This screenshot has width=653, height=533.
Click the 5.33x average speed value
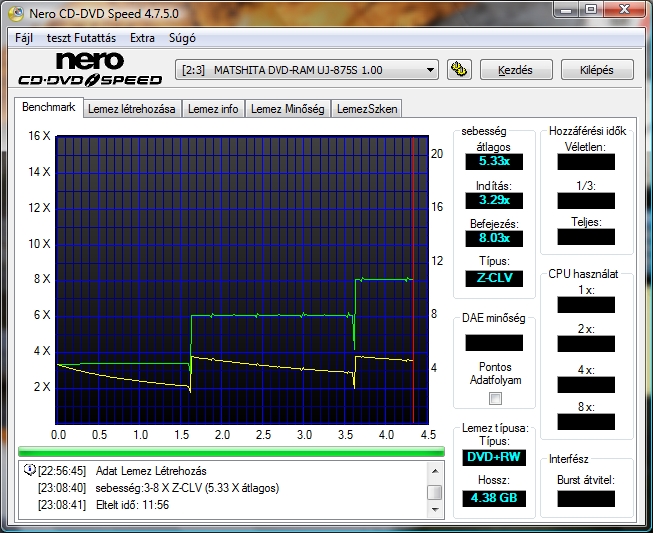coord(494,161)
